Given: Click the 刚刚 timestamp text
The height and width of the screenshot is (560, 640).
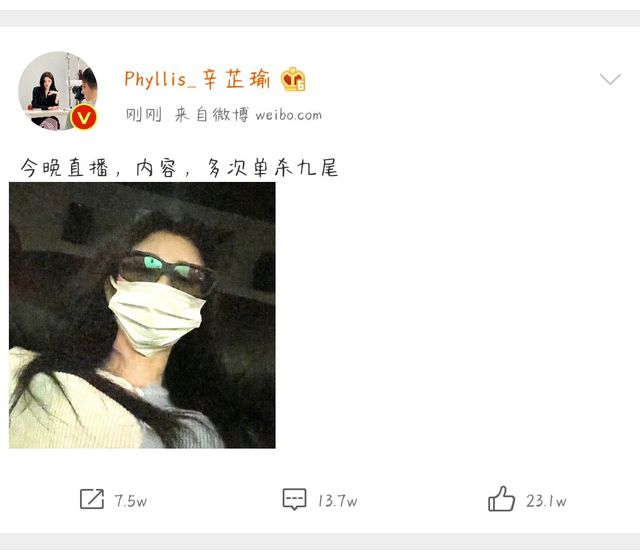Looking at the screenshot, I should tap(144, 115).
